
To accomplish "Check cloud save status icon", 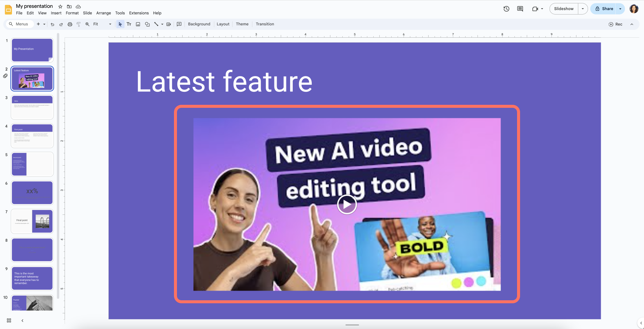I will (78, 6).
